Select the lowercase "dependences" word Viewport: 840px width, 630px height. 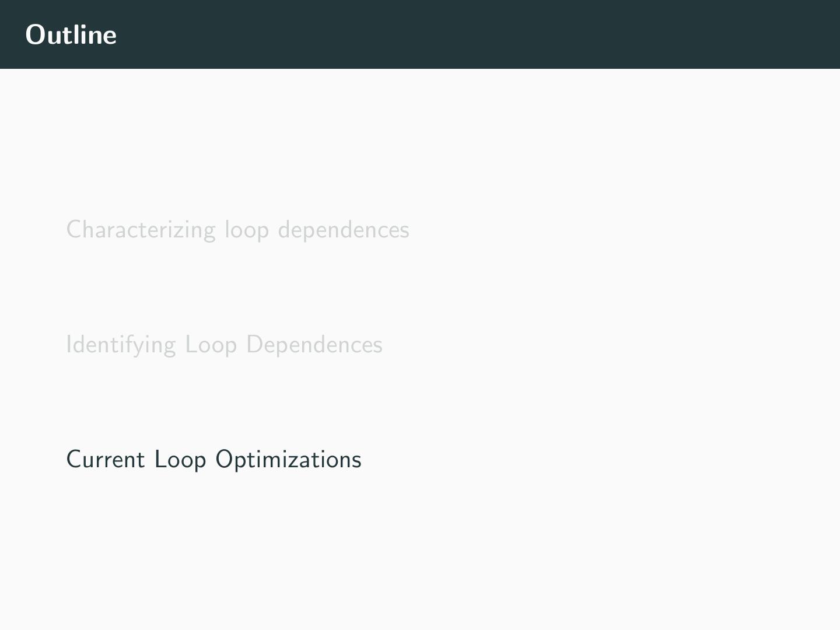tap(343, 230)
